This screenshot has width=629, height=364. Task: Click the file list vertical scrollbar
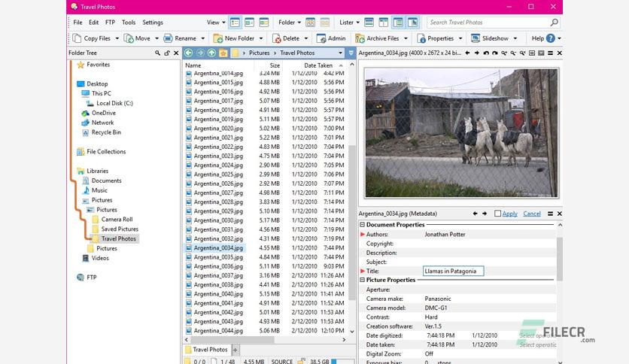pos(352,223)
